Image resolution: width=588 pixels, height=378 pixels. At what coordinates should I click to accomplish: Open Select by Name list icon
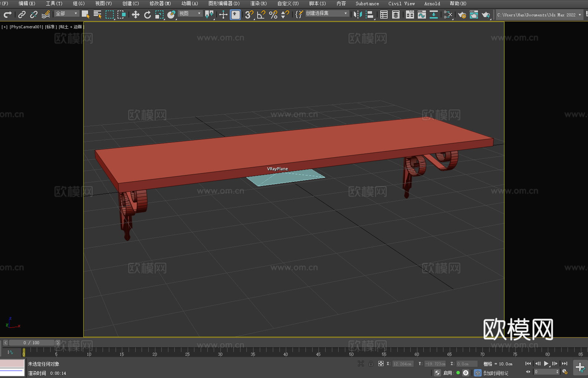pos(97,14)
